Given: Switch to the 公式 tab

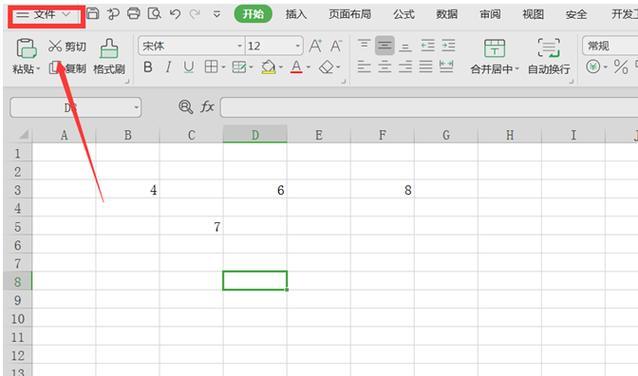Looking at the screenshot, I should click(404, 14).
